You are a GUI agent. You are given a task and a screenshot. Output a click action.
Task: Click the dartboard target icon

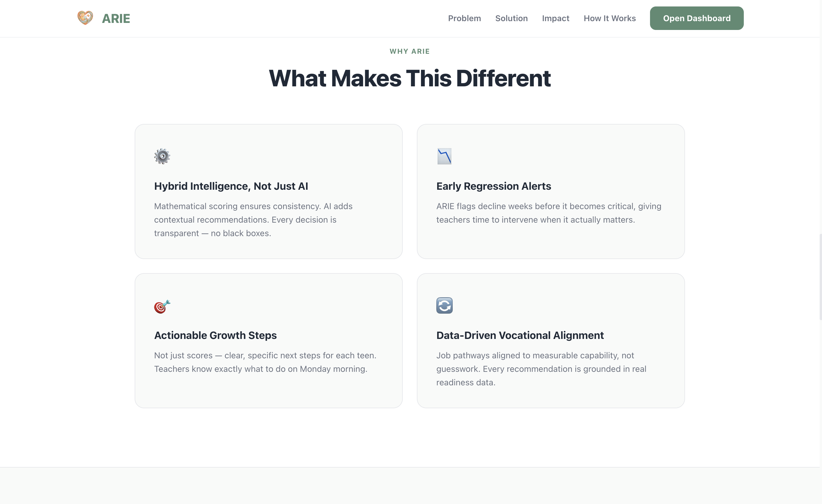162,306
